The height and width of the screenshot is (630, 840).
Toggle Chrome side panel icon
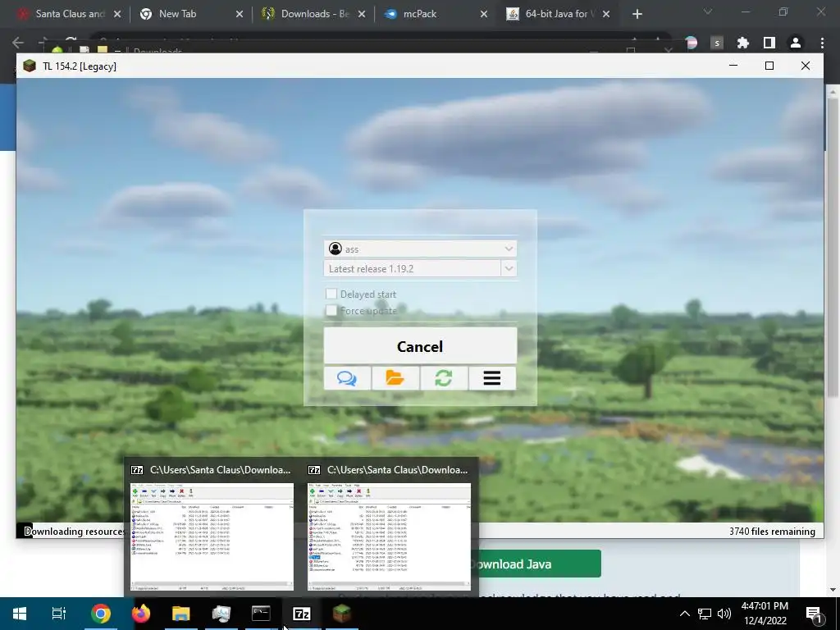pyautogui.click(x=769, y=43)
